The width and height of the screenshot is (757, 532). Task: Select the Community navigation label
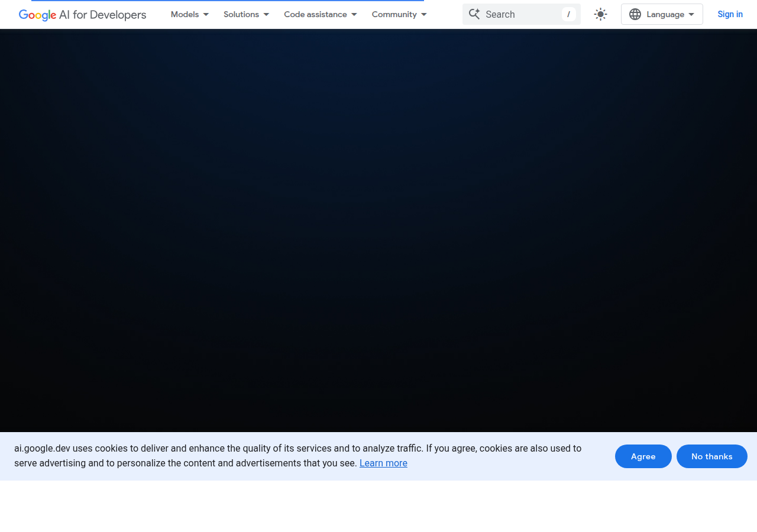(394, 14)
